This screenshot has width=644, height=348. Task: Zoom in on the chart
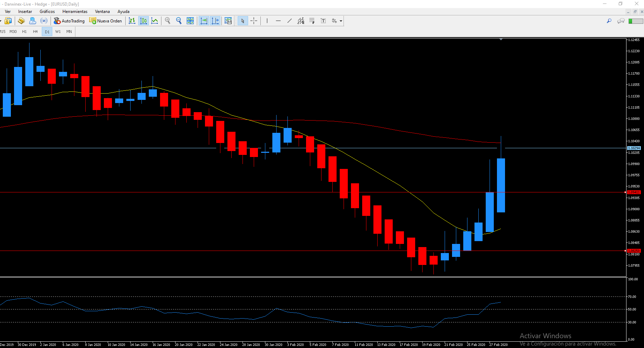tap(168, 21)
